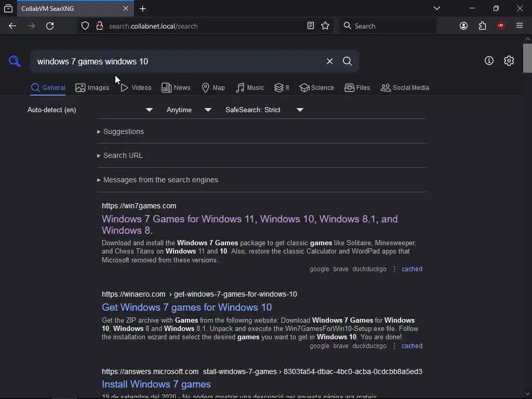Click the vertical scrollbar thumb
The height and width of the screenshot is (399, 532).
527,58
